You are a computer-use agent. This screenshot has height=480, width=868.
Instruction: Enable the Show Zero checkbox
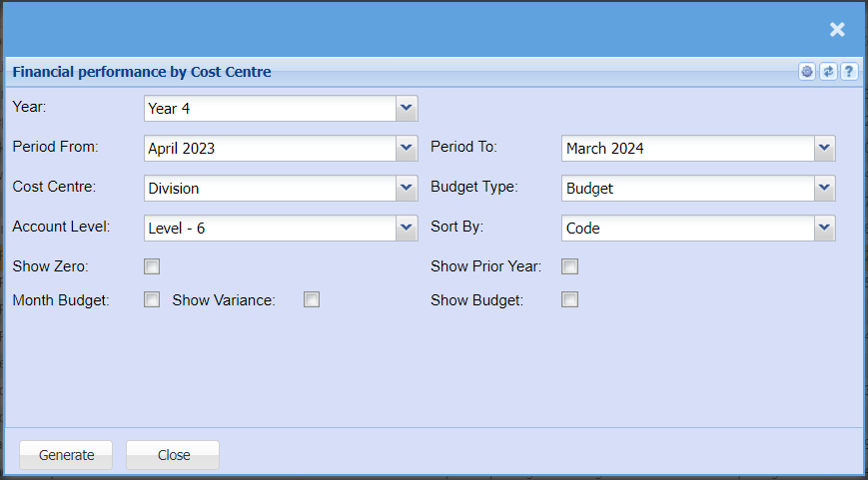[152, 266]
